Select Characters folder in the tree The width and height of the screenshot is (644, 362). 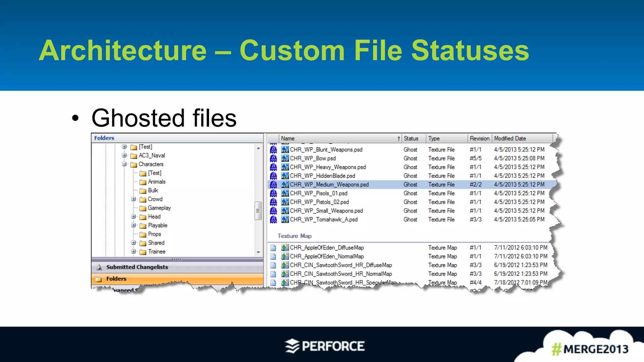click(151, 164)
